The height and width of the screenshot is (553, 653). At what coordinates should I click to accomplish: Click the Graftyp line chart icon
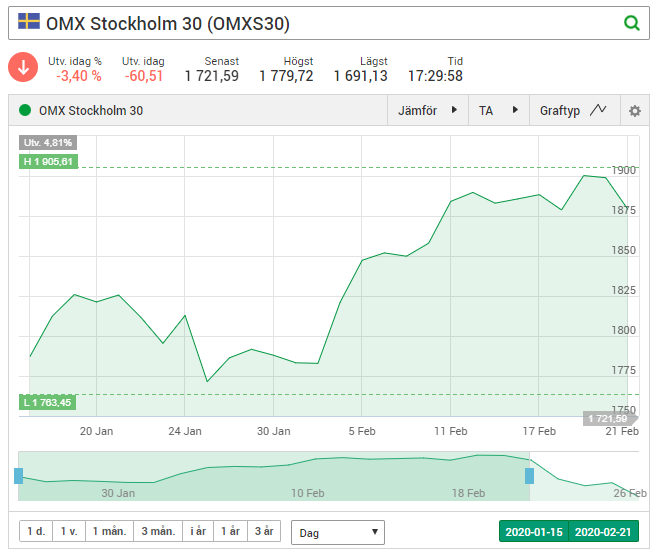click(598, 110)
